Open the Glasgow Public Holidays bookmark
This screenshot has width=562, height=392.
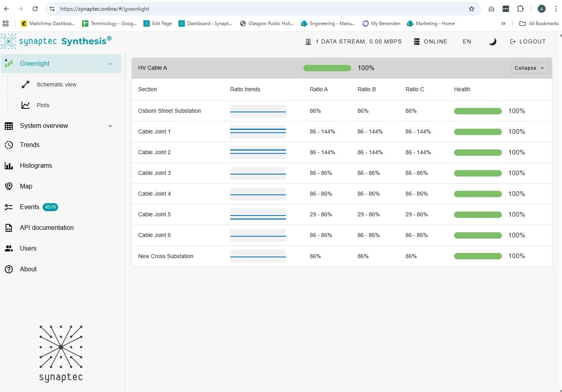[x=267, y=24]
